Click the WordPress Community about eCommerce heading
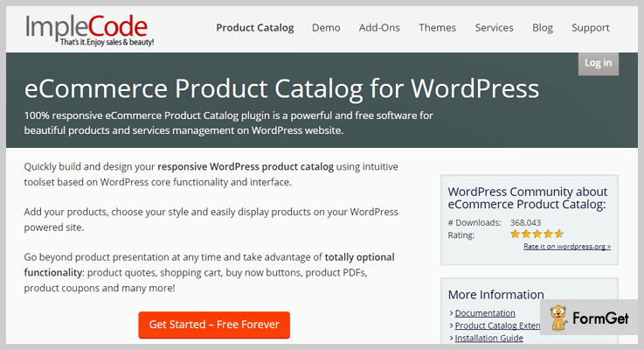The image size is (644, 350). (x=528, y=198)
